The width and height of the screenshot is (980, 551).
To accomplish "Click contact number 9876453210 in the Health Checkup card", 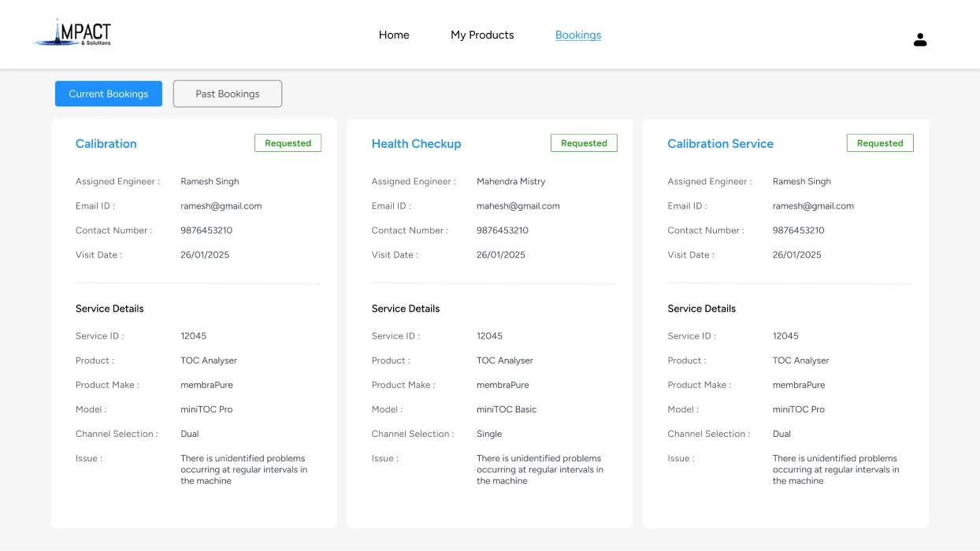I will point(503,230).
